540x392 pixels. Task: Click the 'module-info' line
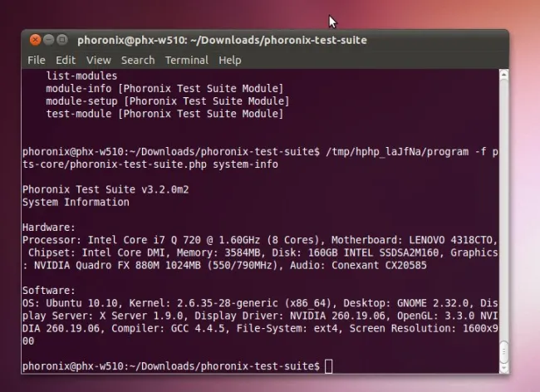164,89
